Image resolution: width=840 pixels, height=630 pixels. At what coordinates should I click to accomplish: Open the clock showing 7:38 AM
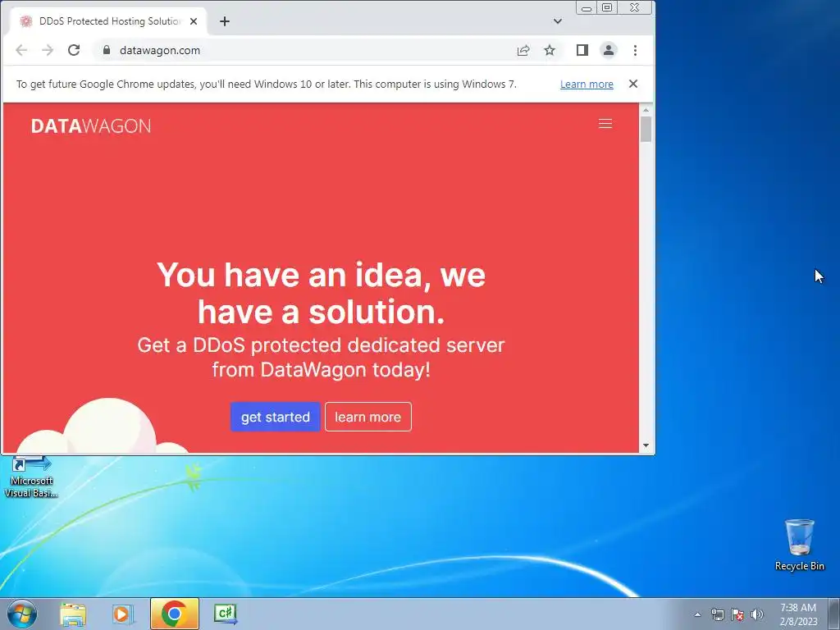coord(798,614)
